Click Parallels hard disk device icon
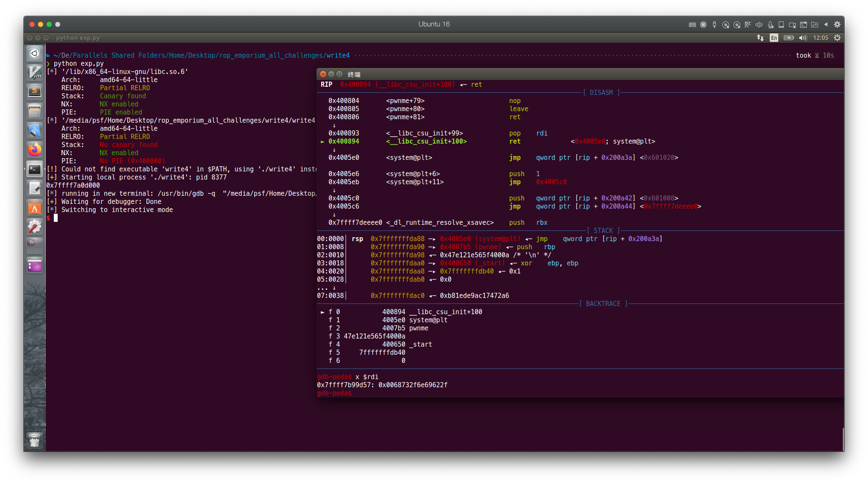The image size is (868, 483). point(781,25)
